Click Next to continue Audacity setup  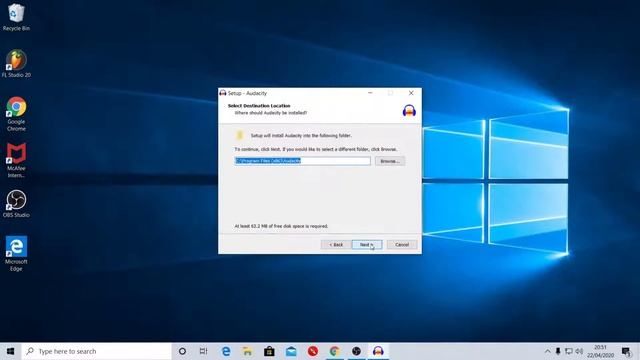coord(367,244)
